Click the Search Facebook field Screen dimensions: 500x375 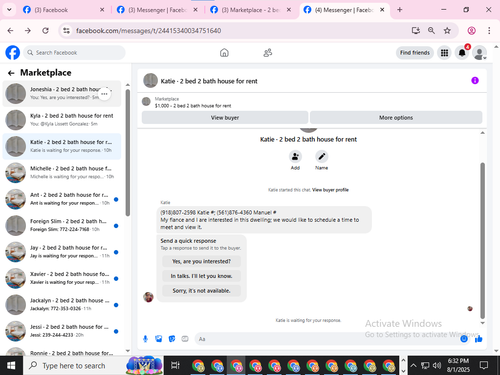tap(74, 53)
